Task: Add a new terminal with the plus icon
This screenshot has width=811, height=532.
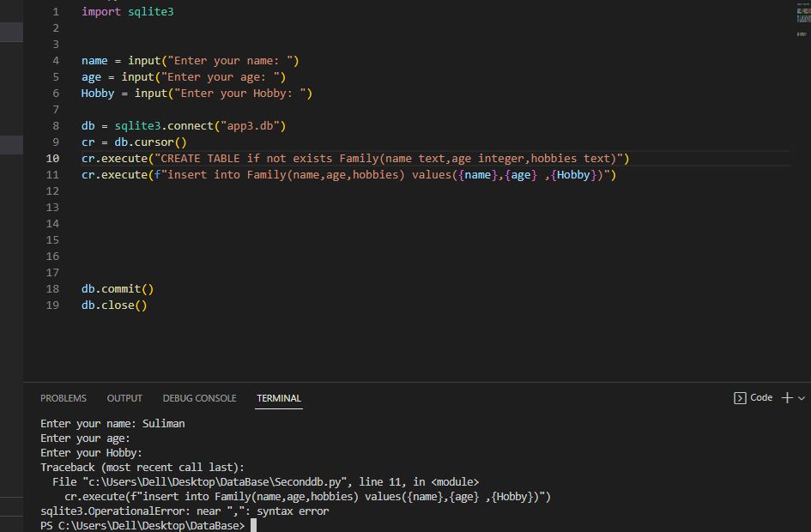Action: [x=787, y=397]
